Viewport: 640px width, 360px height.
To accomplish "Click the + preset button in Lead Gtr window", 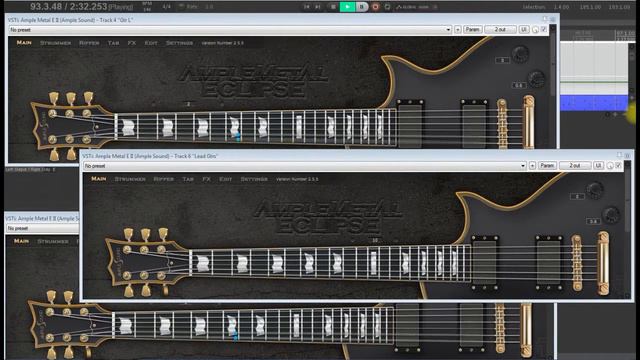I will tap(532, 166).
